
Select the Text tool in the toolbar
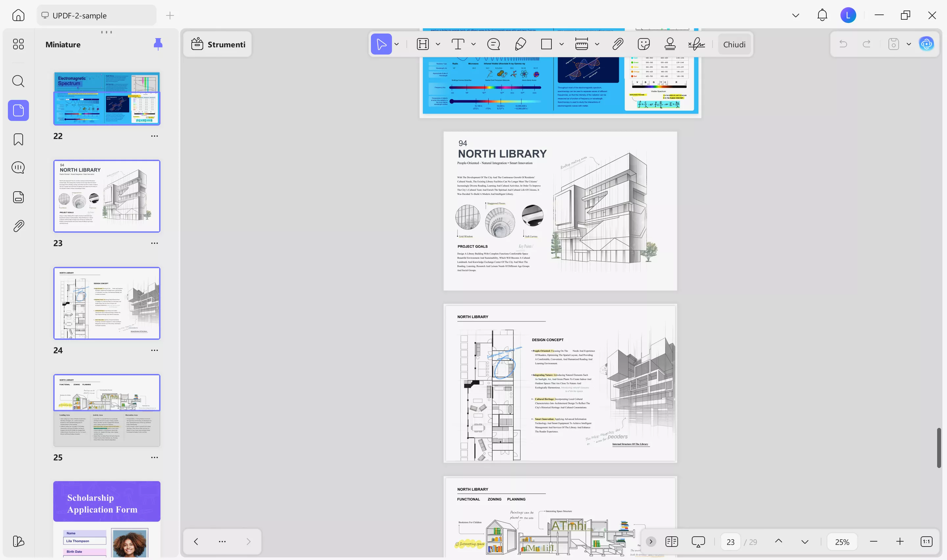[458, 44]
